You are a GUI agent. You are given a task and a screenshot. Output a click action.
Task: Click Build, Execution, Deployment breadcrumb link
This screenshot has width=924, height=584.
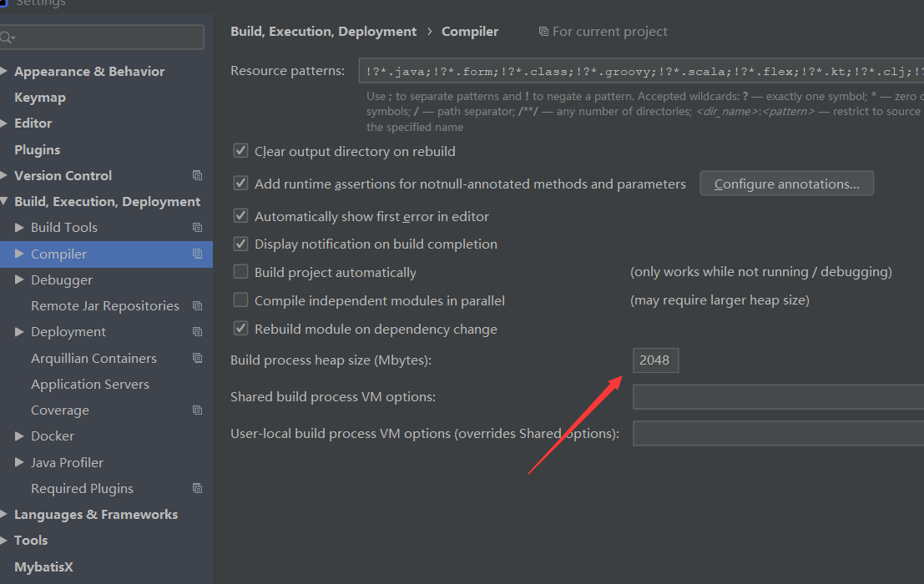323,32
